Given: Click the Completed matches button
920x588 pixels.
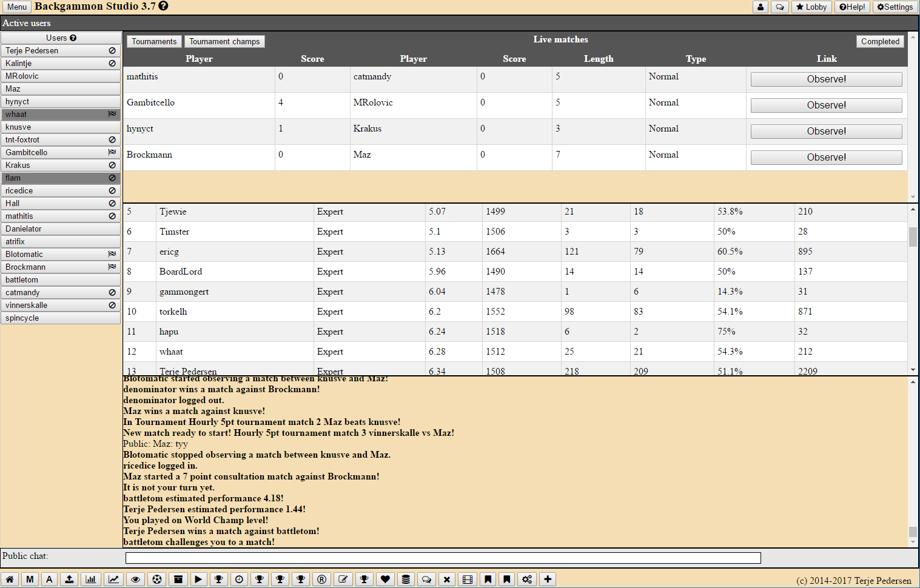Looking at the screenshot, I should 880,42.
